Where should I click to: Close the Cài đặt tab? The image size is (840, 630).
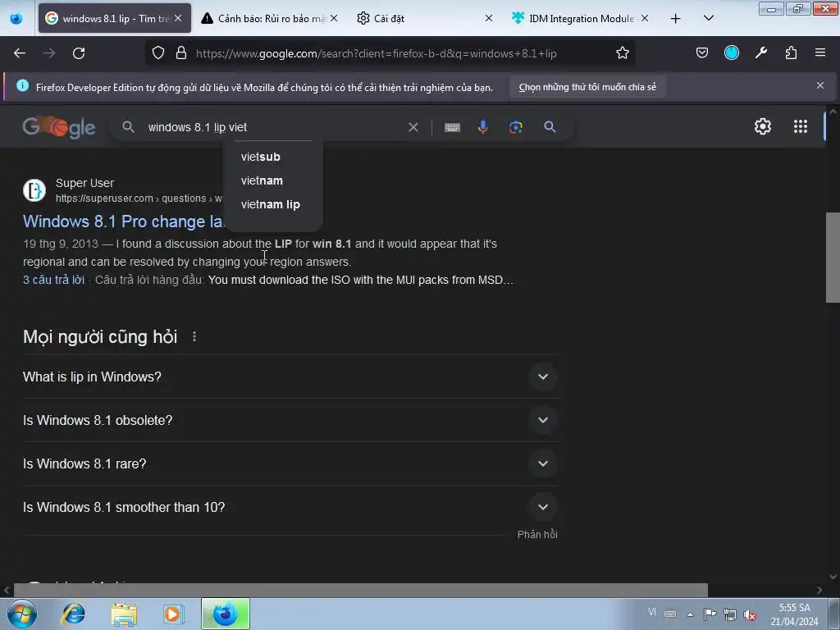point(489,18)
